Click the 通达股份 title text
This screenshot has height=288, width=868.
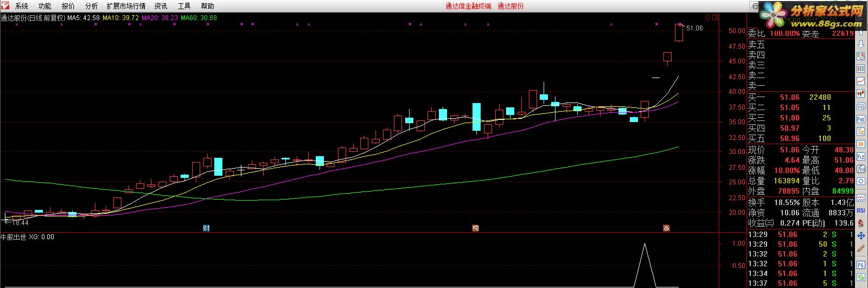[510, 6]
